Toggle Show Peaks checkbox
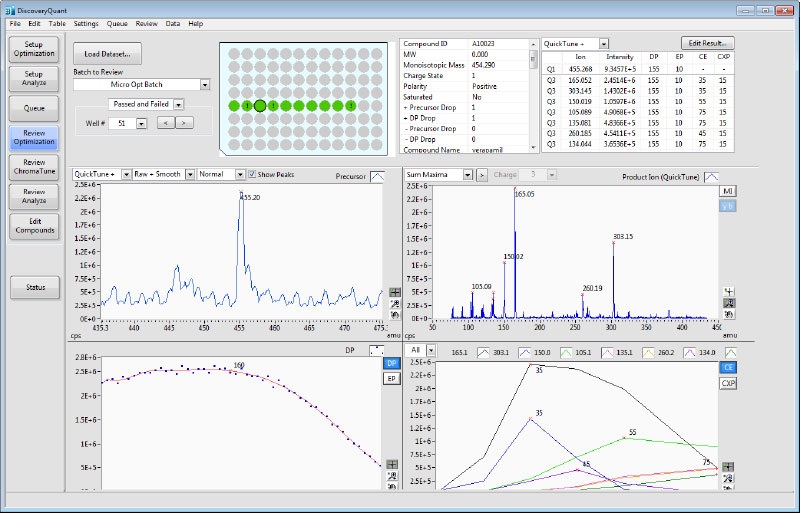800x513 pixels. point(252,174)
